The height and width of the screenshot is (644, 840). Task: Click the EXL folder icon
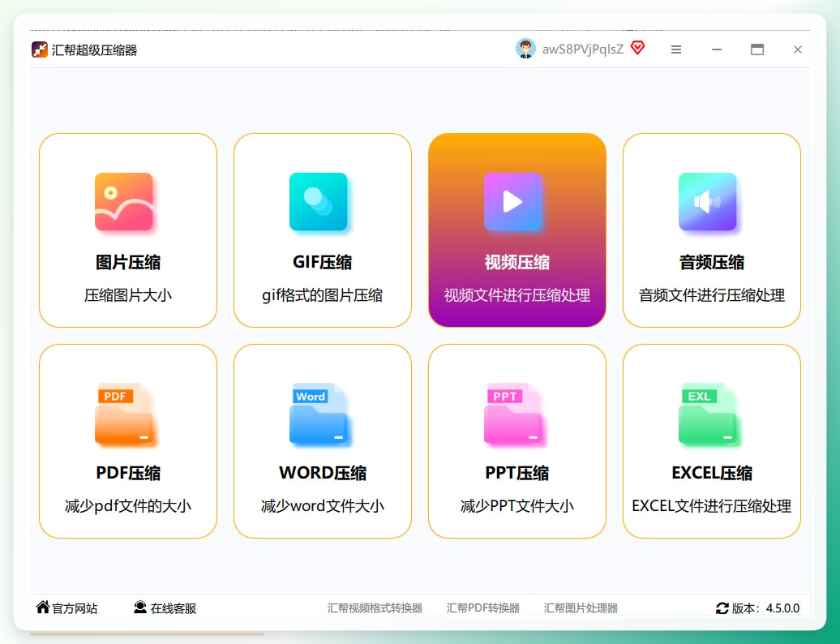[x=707, y=414]
